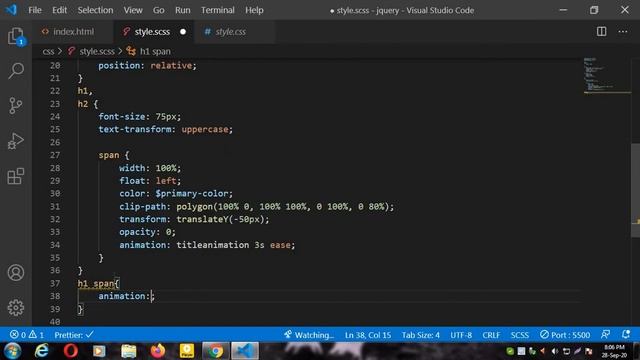Open the Explorer view in activity bar
This screenshot has width=640, height=360.
16,36
